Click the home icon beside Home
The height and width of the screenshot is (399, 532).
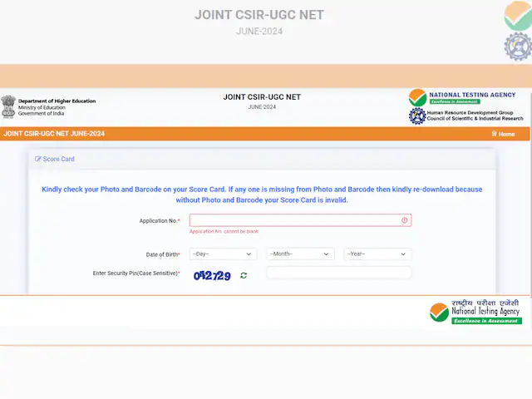[495, 133]
